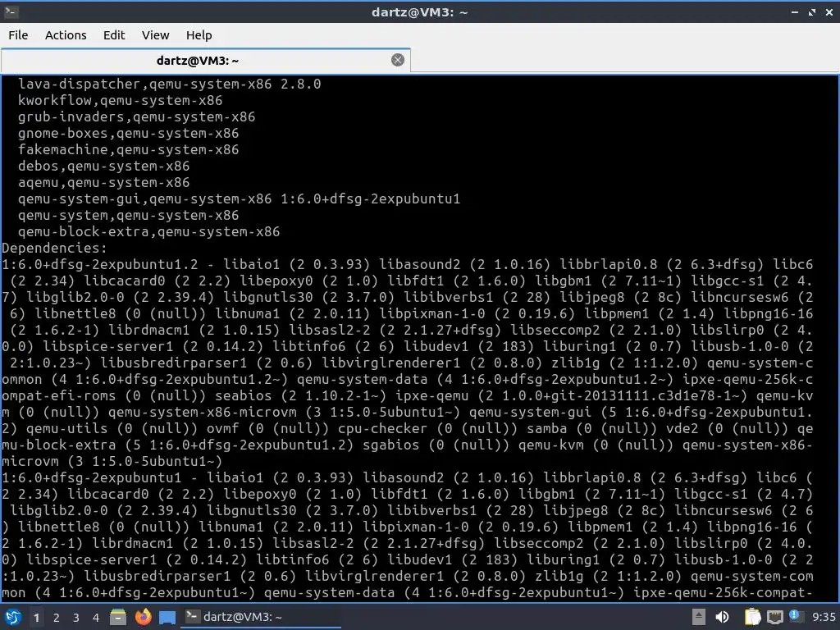Click the 9:35 clock
This screenshot has height=630, width=840.
pos(824,617)
